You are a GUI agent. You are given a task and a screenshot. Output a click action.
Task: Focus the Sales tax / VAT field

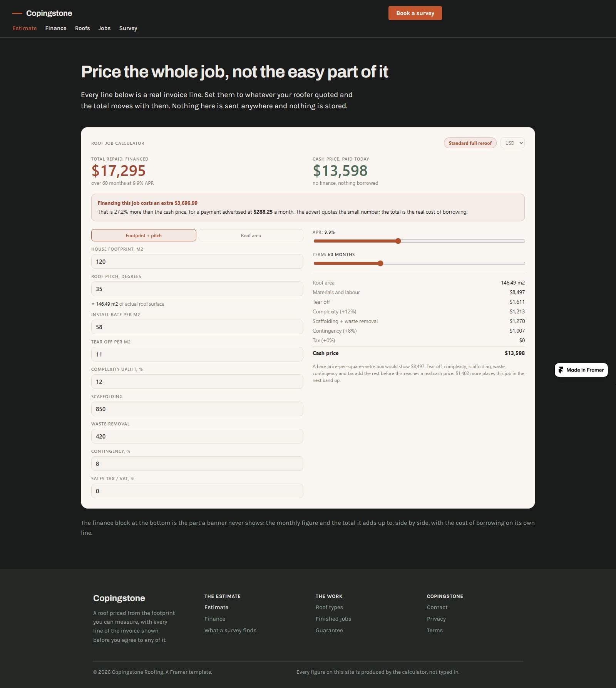[197, 491]
